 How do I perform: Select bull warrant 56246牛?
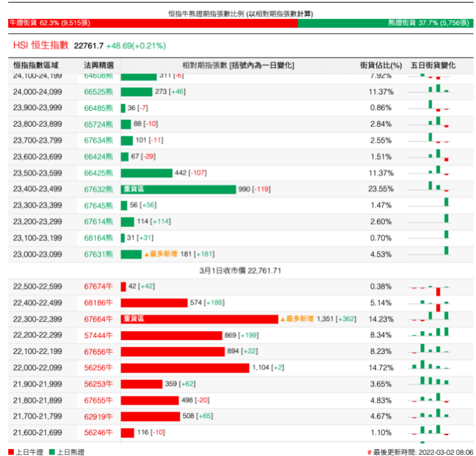pos(98,433)
